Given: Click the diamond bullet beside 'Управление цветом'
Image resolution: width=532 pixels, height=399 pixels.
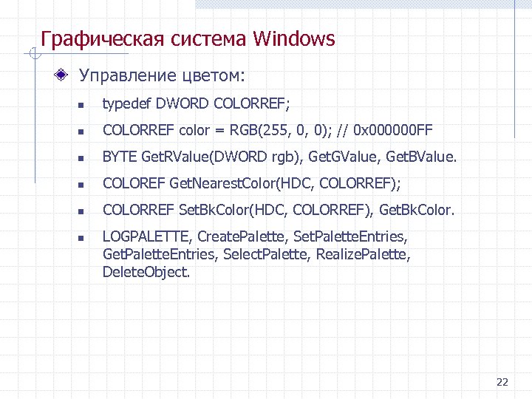Looking at the screenshot, I should point(61,75).
